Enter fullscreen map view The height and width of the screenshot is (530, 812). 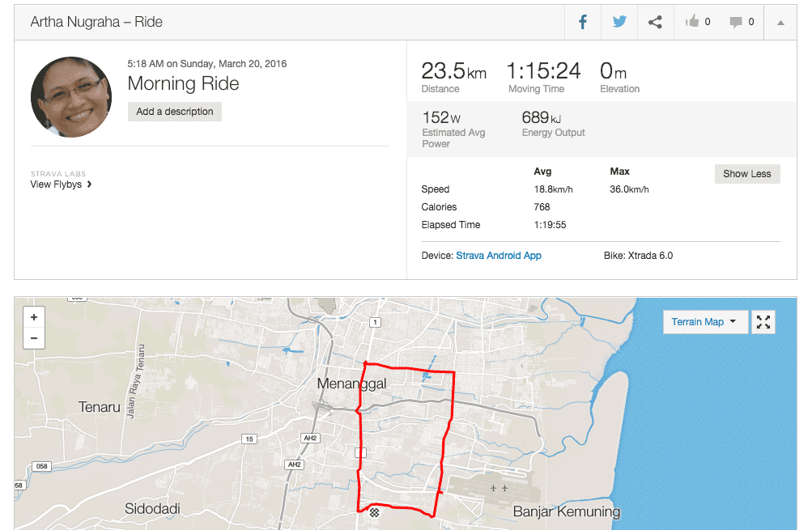point(763,322)
